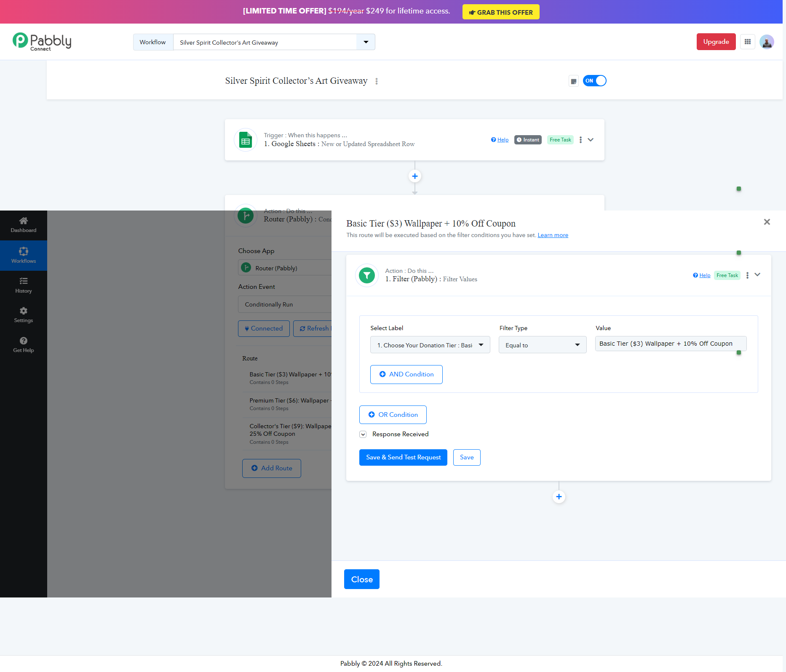
Task: Go to Dashboard in sidebar
Action: pyautogui.click(x=24, y=225)
